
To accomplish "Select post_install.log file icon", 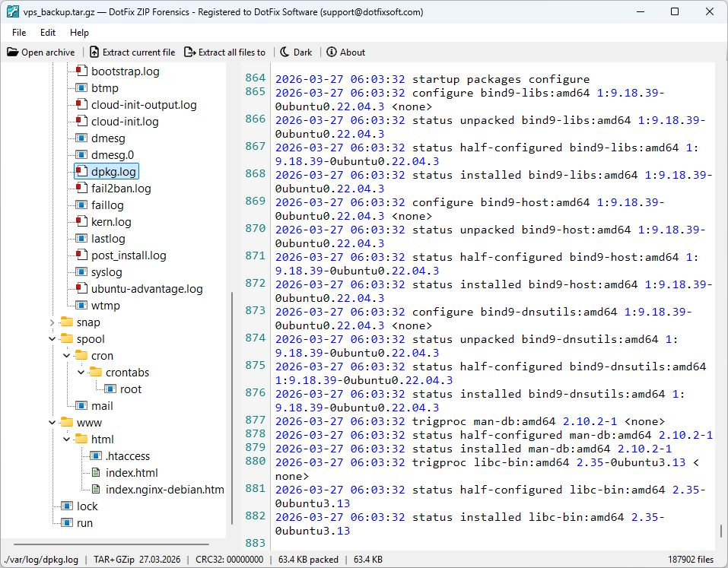I will coord(81,255).
